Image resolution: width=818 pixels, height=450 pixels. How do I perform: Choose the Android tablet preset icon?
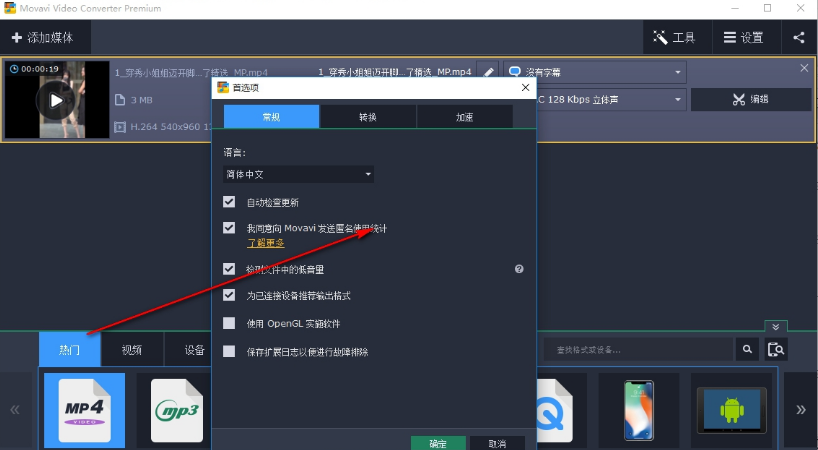click(x=731, y=410)
